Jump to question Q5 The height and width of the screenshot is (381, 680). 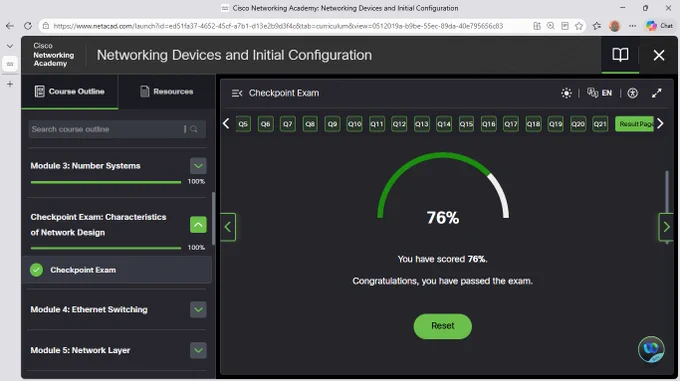(x=243, y=124)
